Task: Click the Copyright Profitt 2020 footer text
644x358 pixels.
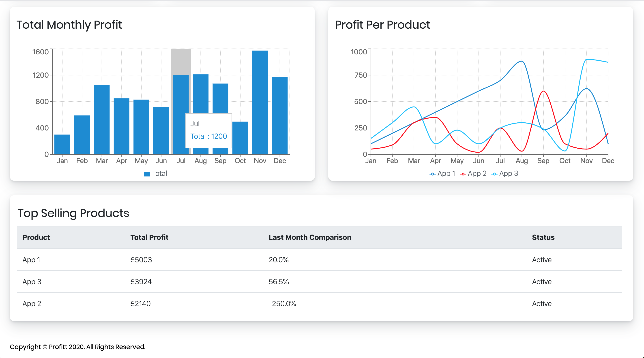Action: point(78,347)
